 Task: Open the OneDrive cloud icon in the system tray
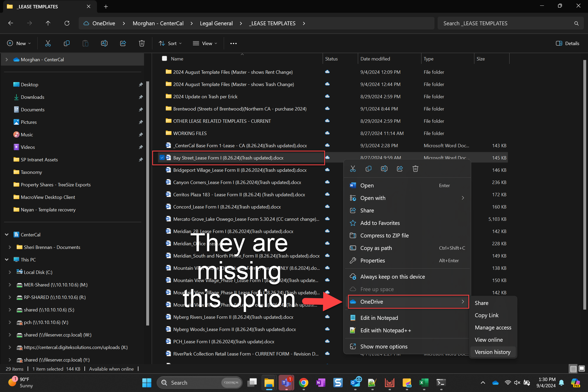495,383
